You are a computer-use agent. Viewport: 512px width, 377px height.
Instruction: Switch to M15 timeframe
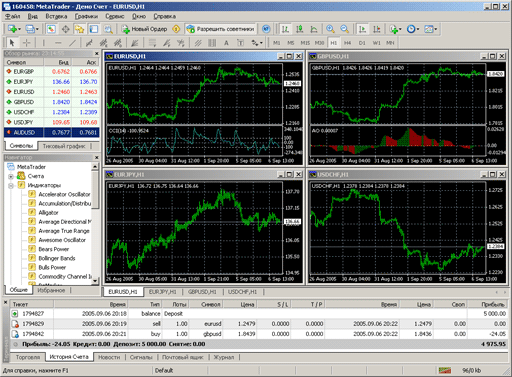tap(305, 43)
